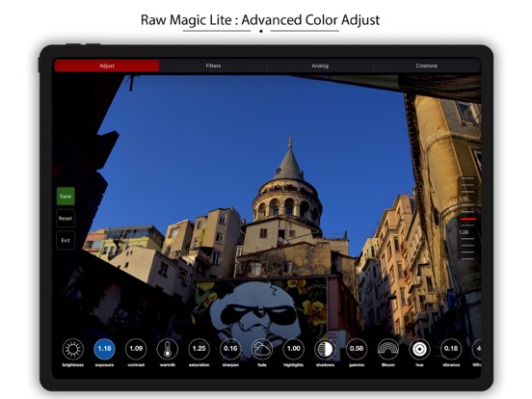Image resolution: width=532 pixels, height=399 pixels.
Task: Click the green Save button
Action: coord(66,196)
